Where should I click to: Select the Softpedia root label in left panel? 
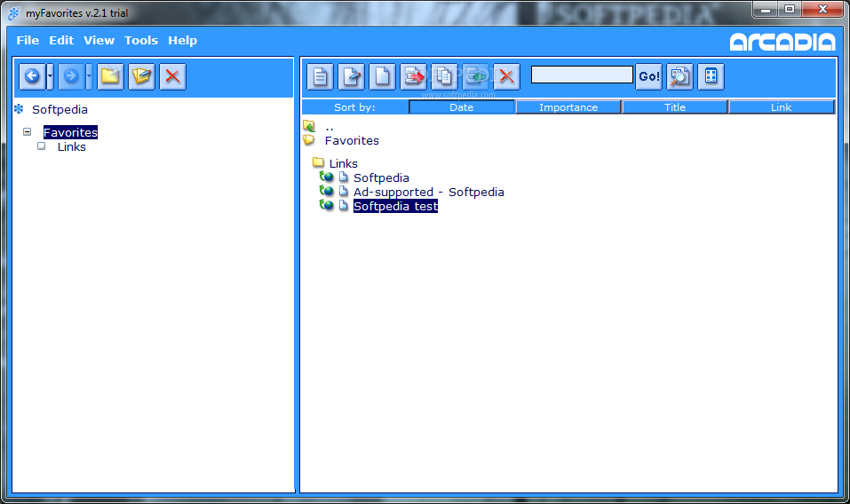point(60,109)
